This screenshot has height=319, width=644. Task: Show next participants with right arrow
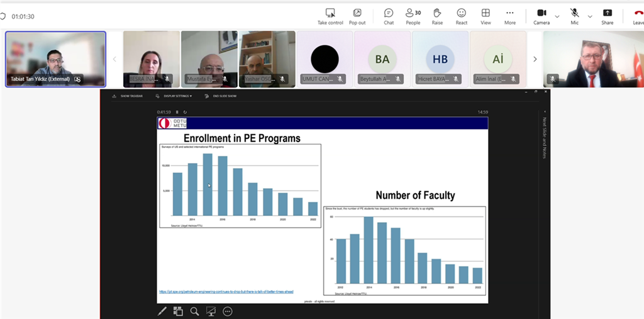tap(535, 59)
